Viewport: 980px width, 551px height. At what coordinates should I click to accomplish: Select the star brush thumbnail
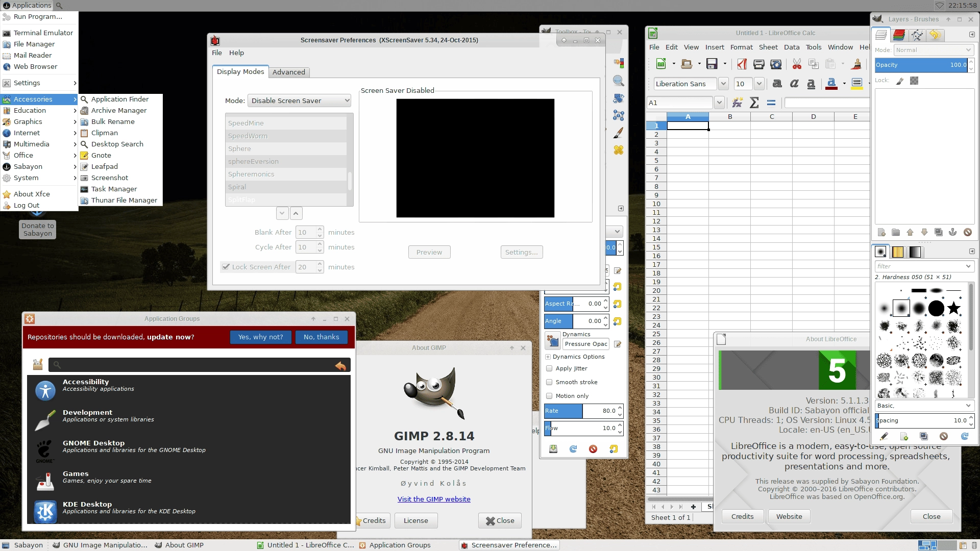(953, 308)
